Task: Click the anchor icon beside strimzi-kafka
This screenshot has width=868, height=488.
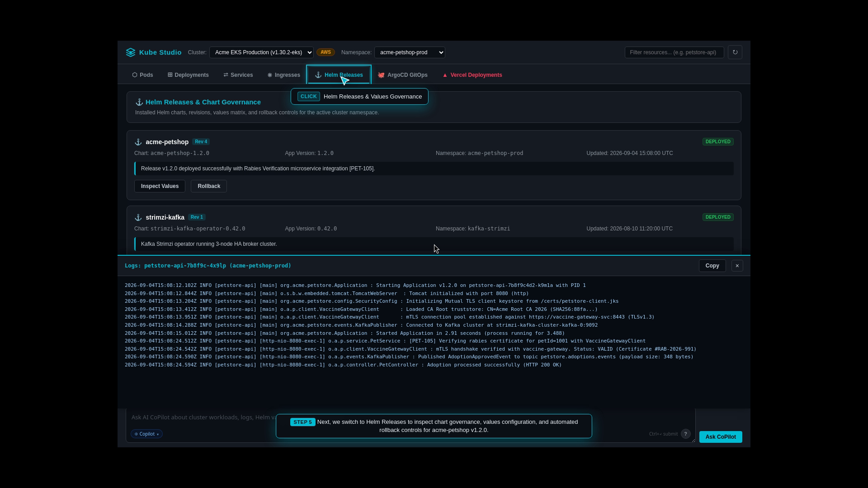Action: [x=138, y=217]
